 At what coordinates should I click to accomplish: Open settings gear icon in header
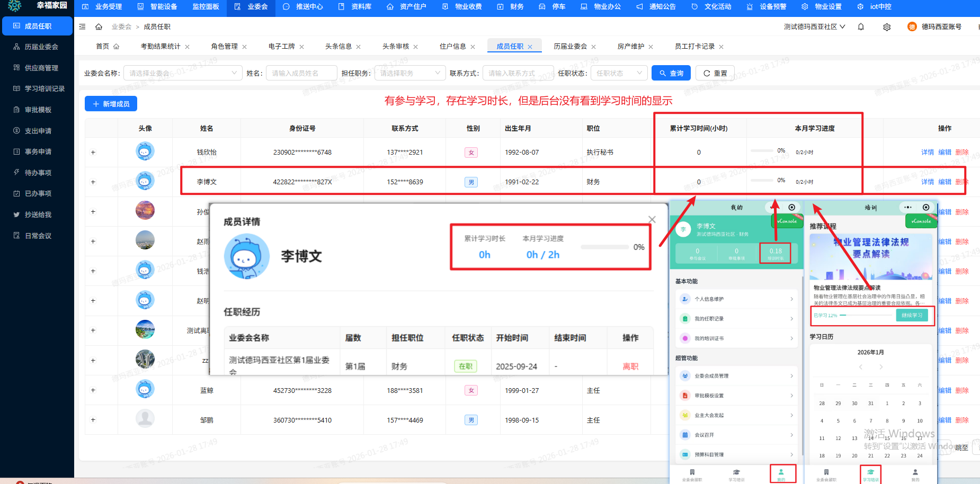pyautogui.click(x=887, y=27)
